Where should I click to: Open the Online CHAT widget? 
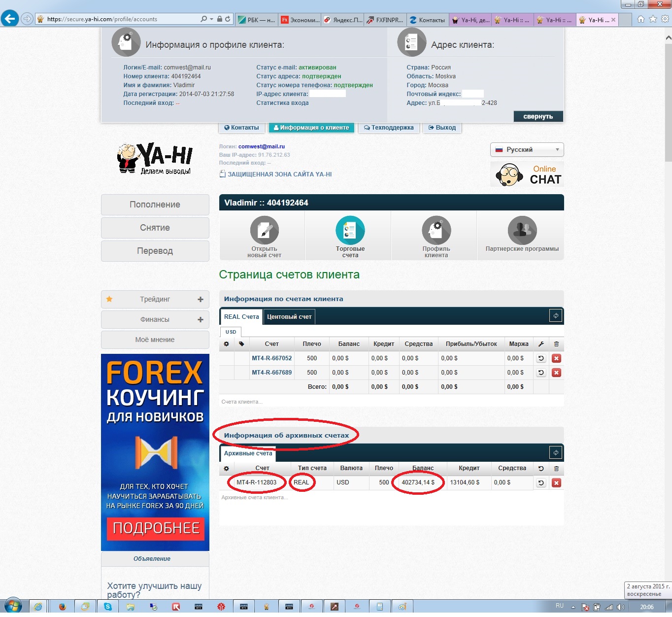(527, 174)
